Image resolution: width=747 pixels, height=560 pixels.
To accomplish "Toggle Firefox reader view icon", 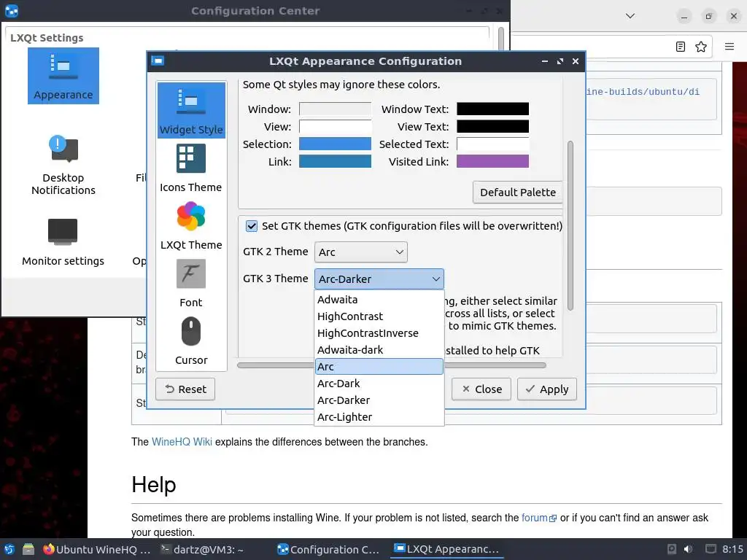I will (x=681, y=47).
